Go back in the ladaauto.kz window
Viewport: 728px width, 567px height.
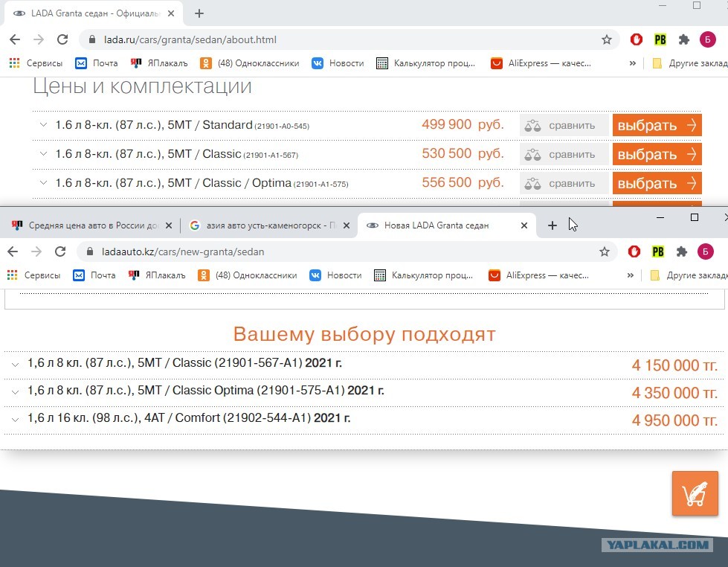(13, 252)
